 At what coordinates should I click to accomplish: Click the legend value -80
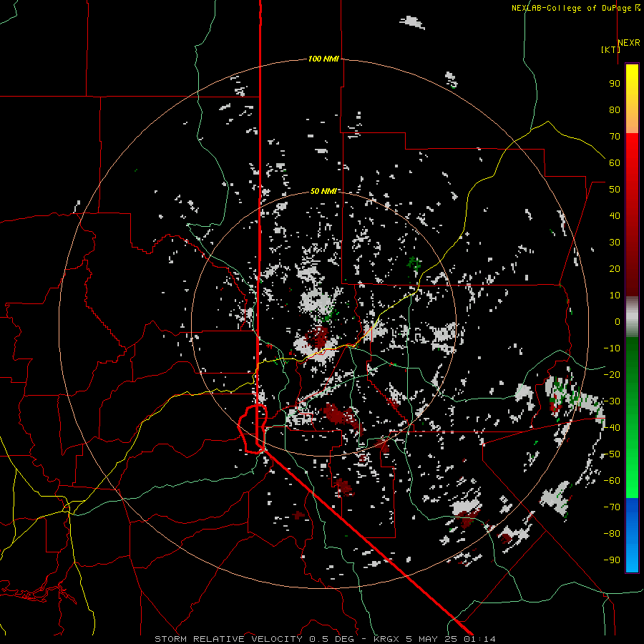[x=612, y=534]
